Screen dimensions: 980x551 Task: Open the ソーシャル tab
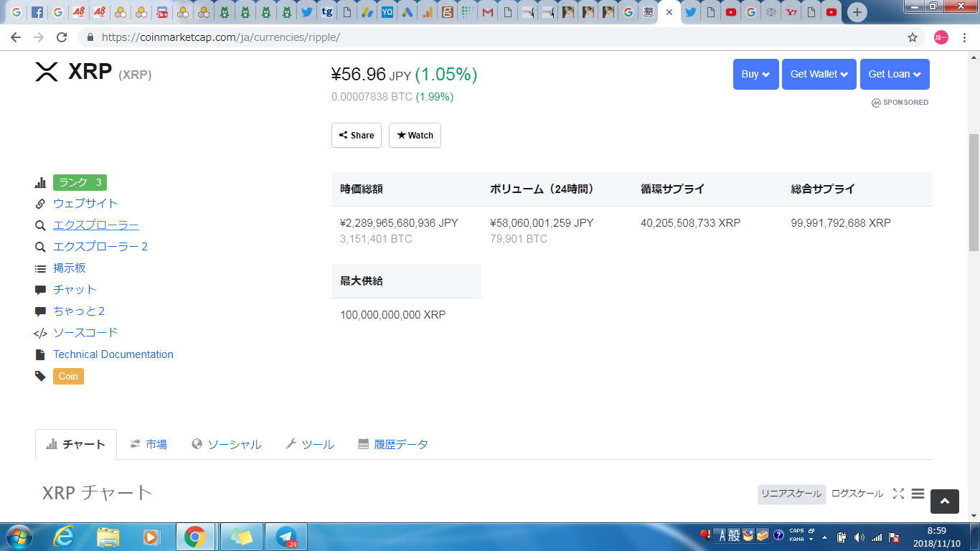[226, 445]
